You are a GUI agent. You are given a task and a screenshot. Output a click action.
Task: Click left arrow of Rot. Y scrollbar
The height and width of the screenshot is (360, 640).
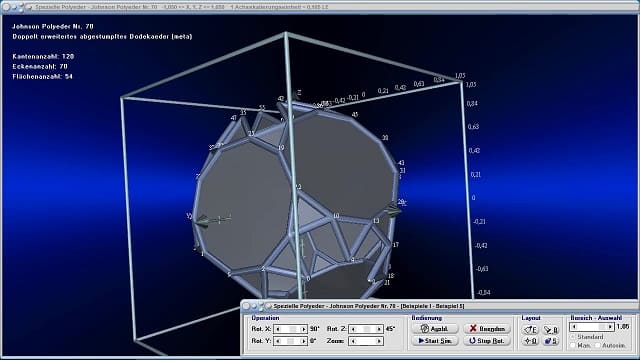[x=278, y=341]
